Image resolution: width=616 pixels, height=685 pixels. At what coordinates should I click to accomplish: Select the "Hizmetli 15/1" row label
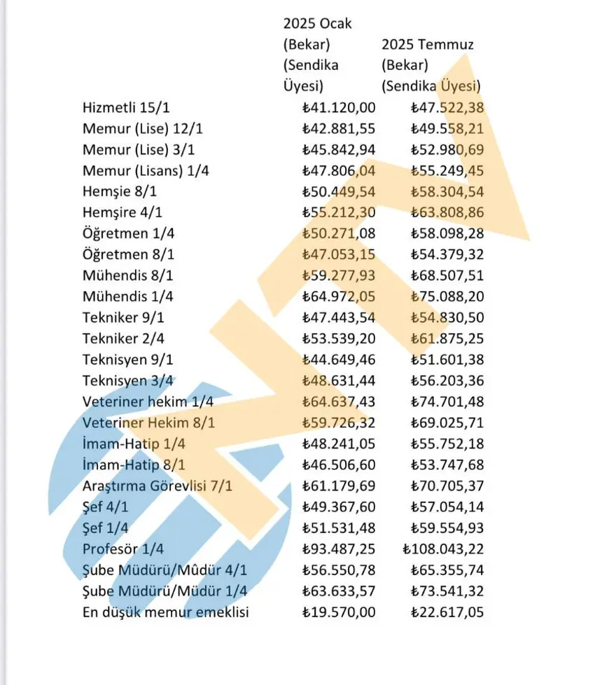coord(126,108)
